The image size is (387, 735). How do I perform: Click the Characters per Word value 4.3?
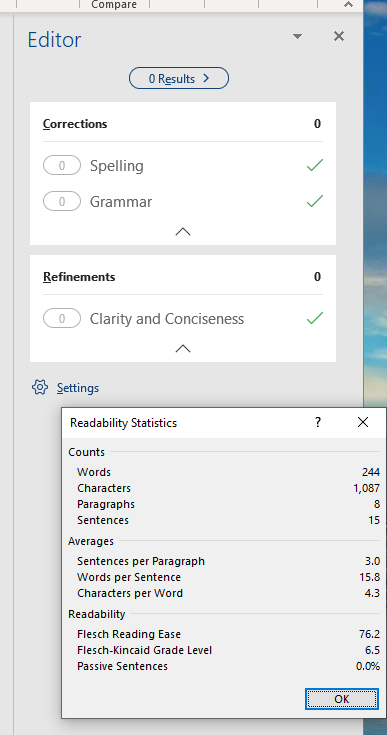(372, 593)
